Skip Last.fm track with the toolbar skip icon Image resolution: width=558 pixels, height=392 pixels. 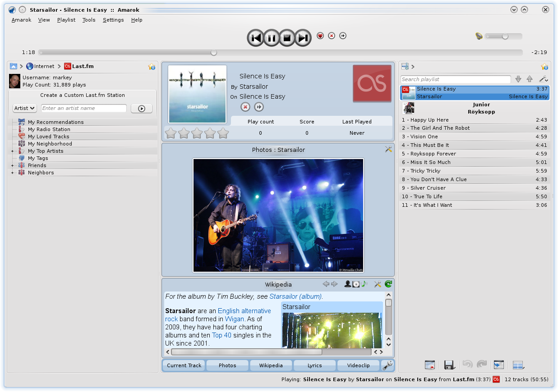tap(343, 36)
